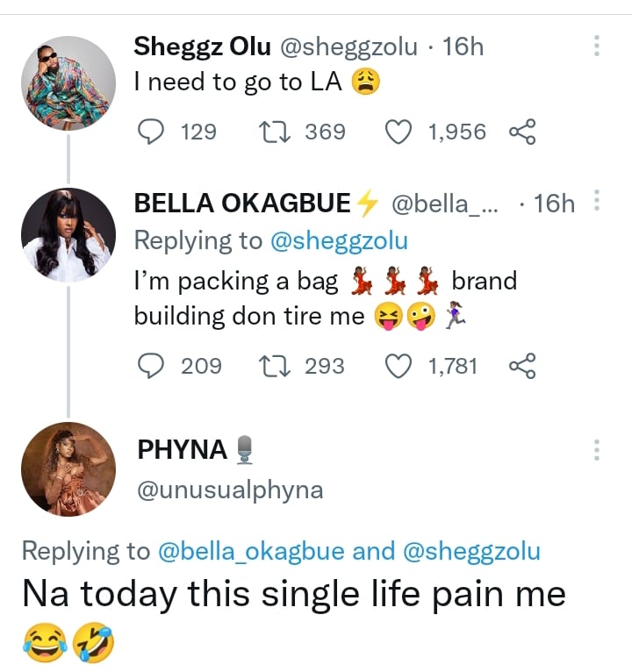Reply to Sheggz Olu's LA tweet
This screenshot has height=672, width=632.
153,132
